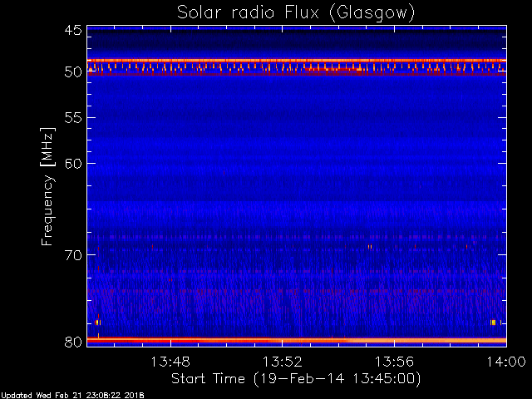Select the 45 frequency axis label
The width and height of the screenshot is (532, 399).
click(73, 30)
